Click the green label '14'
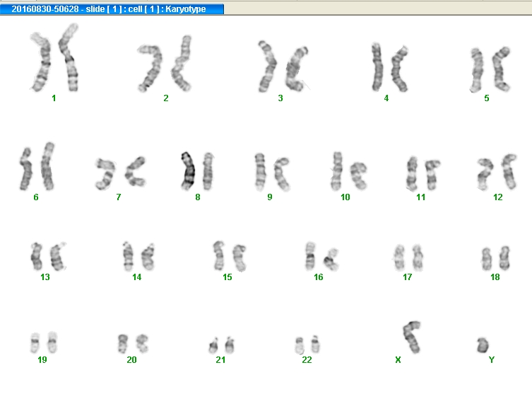The width and height of the screenshot is (532, 406). click(x=137, y=277)
